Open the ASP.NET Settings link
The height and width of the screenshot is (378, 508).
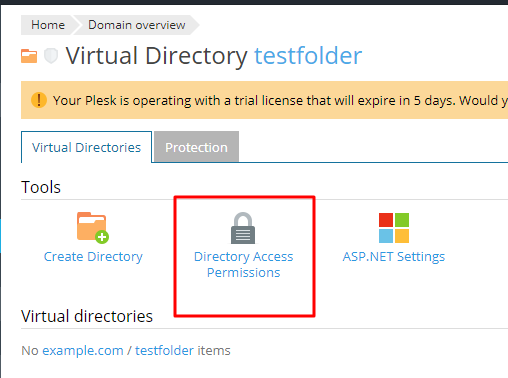pos(394,257)
